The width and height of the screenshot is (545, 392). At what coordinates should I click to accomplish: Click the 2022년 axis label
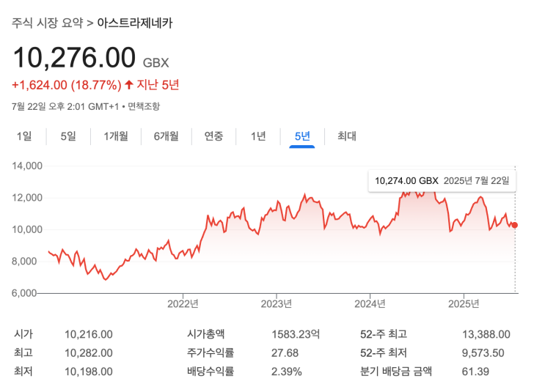tap(183, 304)
